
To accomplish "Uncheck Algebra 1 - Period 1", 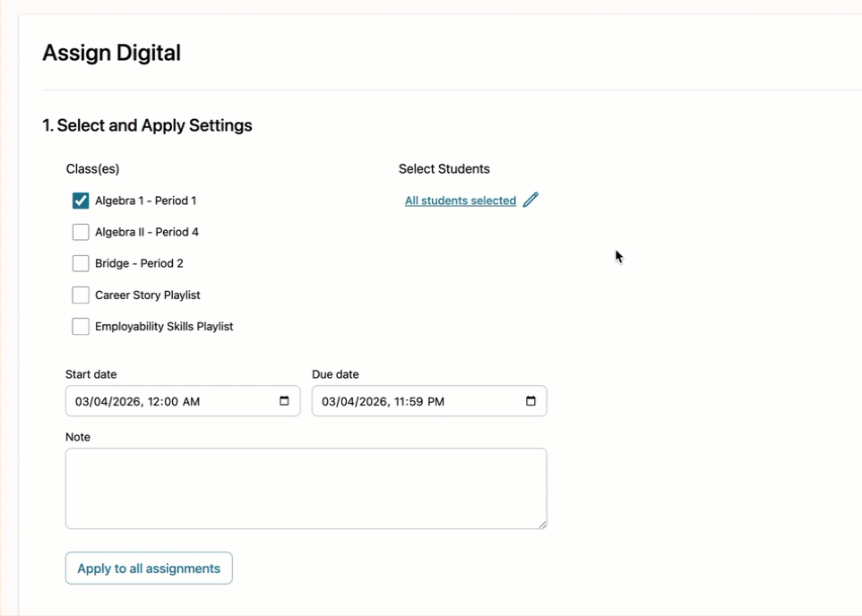I will point(81,201).
